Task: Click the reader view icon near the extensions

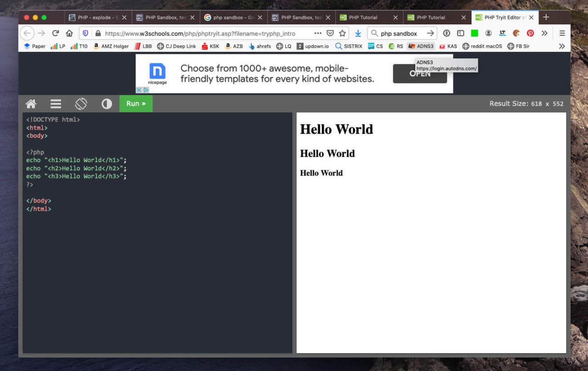Action: tap(460, 33)
